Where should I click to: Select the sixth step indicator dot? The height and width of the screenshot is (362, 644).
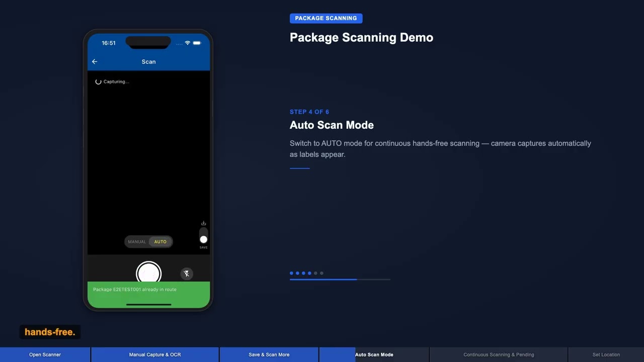pyautogui.click(x=321, y=273)
